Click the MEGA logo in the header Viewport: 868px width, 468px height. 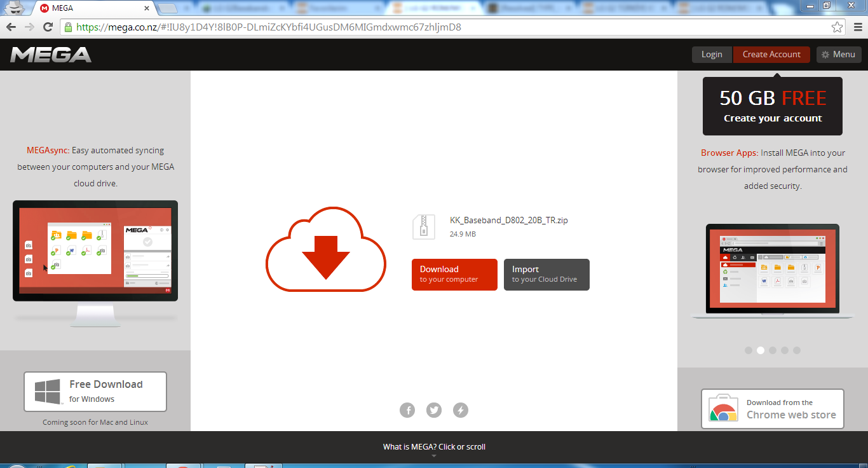click(51, 55)
